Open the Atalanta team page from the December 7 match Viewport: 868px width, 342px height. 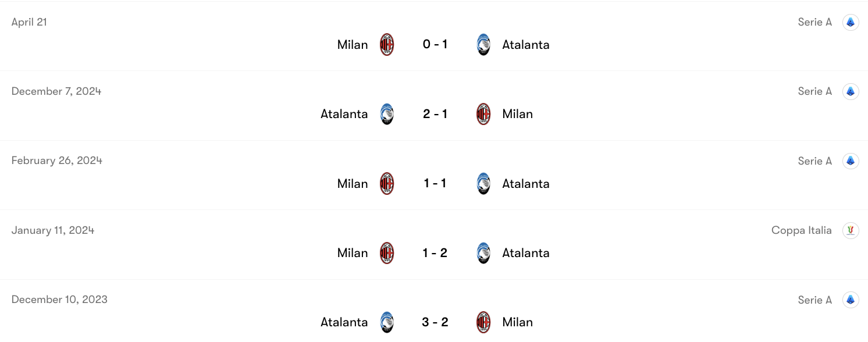coord(344,113)
